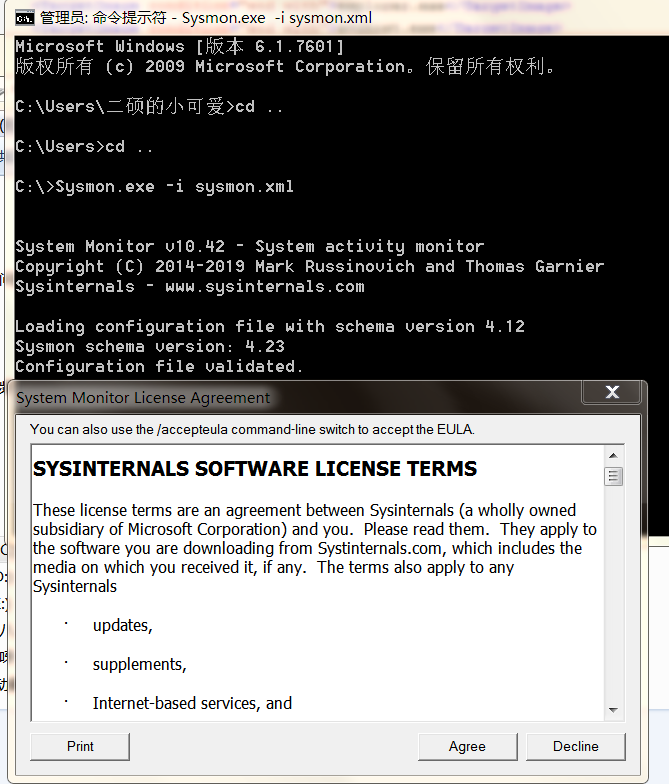This screenshot has height=784, width=669.
Task: Click the 'System Monitor License Agreement' dialog title
Action: tap(143, 398)
